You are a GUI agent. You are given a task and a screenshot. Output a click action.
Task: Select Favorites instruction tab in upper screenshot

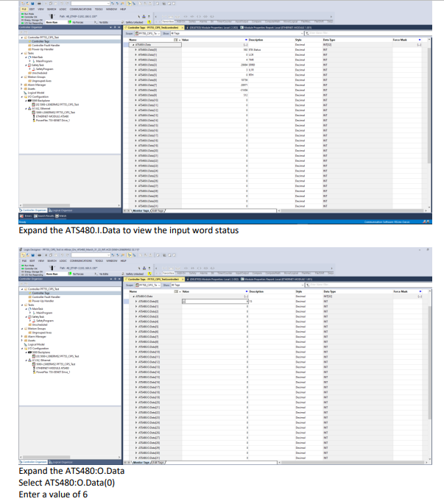tap(168, 22)
